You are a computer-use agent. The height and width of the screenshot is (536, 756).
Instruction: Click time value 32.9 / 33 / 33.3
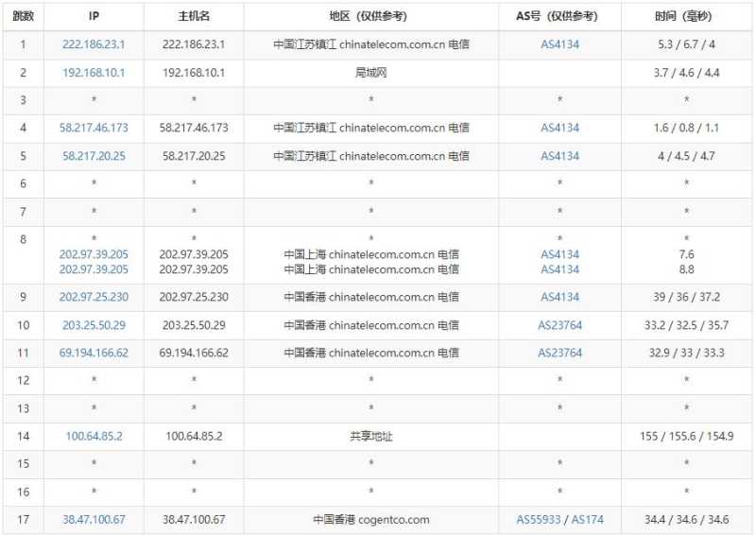coord(686,353)
